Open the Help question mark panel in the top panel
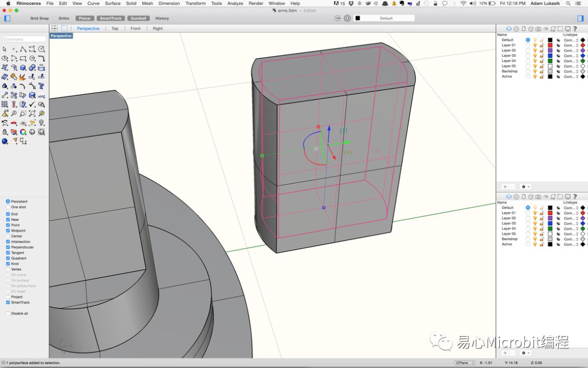The height and width of the screenshot is (368, 588). (x=575, y=29)
